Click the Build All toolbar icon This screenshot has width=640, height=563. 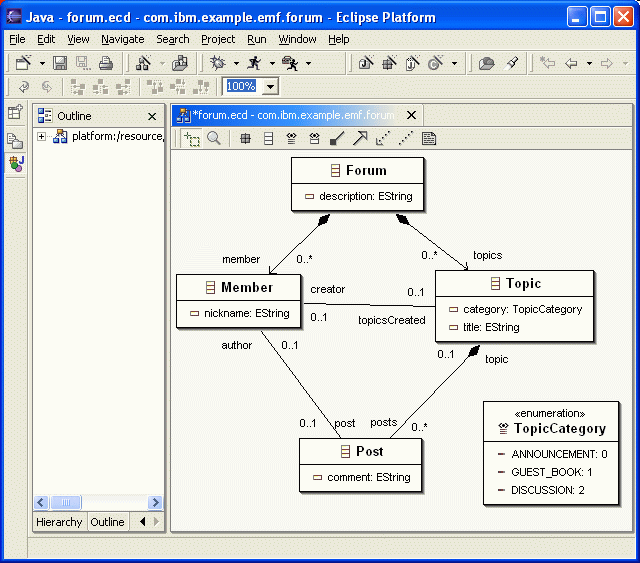pos(180,63)
